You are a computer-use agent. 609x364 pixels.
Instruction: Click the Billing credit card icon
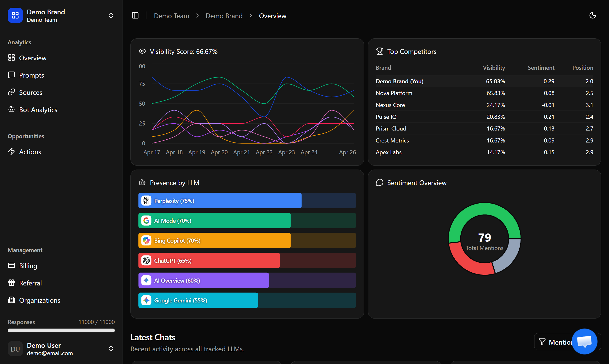[12, 266]
